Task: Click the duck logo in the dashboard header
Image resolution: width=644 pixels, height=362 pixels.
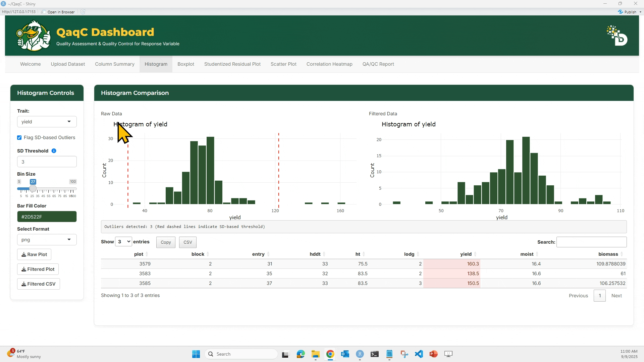Action: click(x=33, y=35)
